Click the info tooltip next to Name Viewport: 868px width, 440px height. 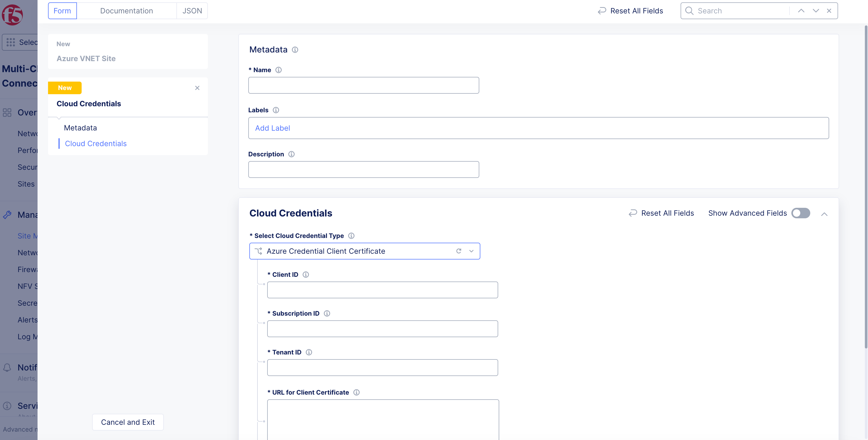pyautogui.click(x=278, y=70)
